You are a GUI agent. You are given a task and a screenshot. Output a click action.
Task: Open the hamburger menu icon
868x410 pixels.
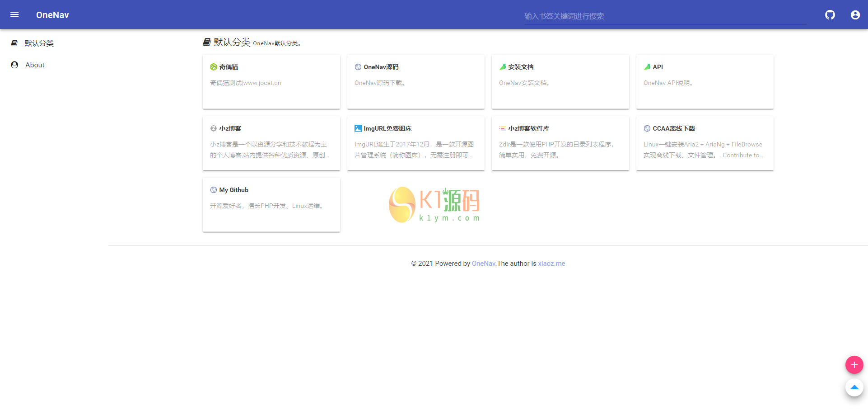pos(14,14)
